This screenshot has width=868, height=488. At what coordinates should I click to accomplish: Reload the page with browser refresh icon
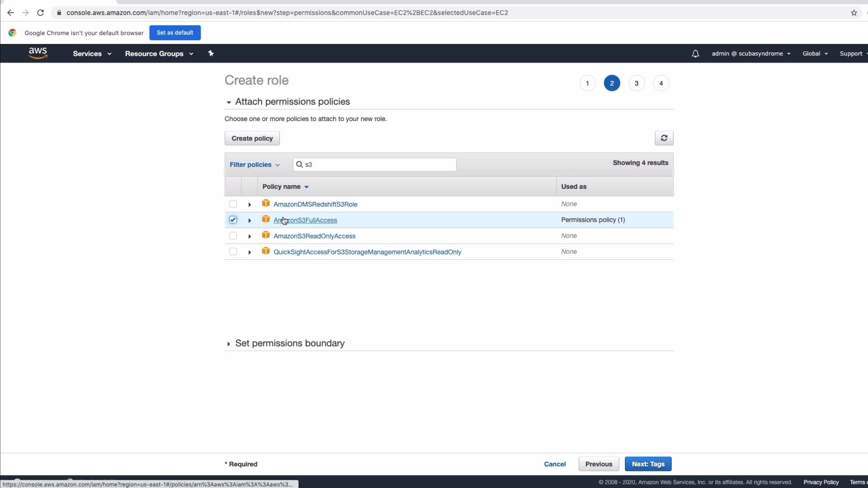coord(40,13)
